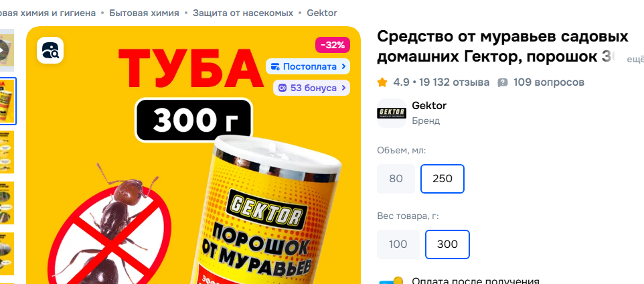Click the -32% discount badge

[333, 45]
